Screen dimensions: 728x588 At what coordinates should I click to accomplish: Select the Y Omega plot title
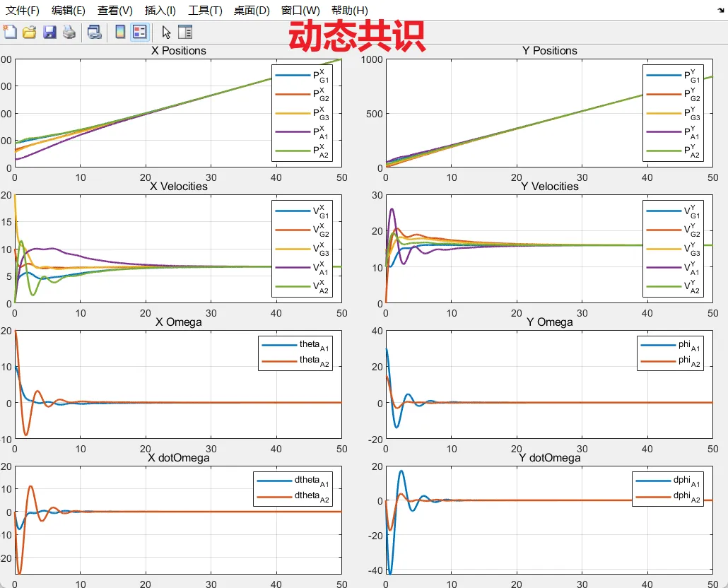pyautogui.click(x=550, y=322)
